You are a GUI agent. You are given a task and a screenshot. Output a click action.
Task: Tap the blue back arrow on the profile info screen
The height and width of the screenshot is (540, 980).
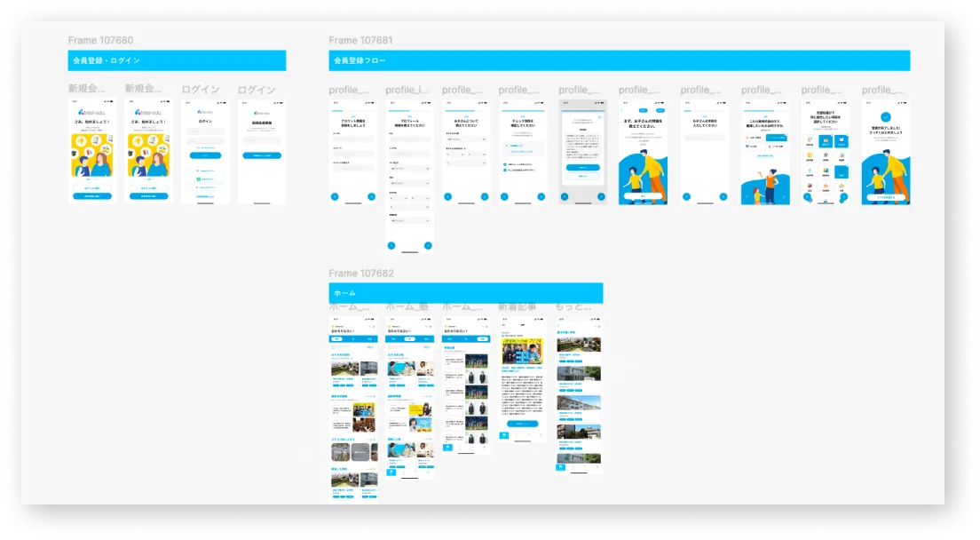click(391, 245)
